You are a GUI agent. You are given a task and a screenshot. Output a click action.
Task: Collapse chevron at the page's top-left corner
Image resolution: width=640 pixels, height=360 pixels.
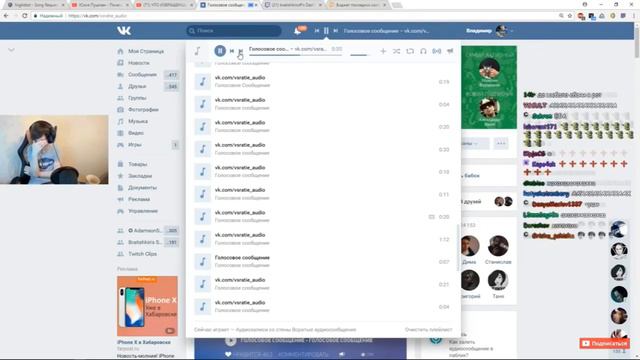click(11, 50)
